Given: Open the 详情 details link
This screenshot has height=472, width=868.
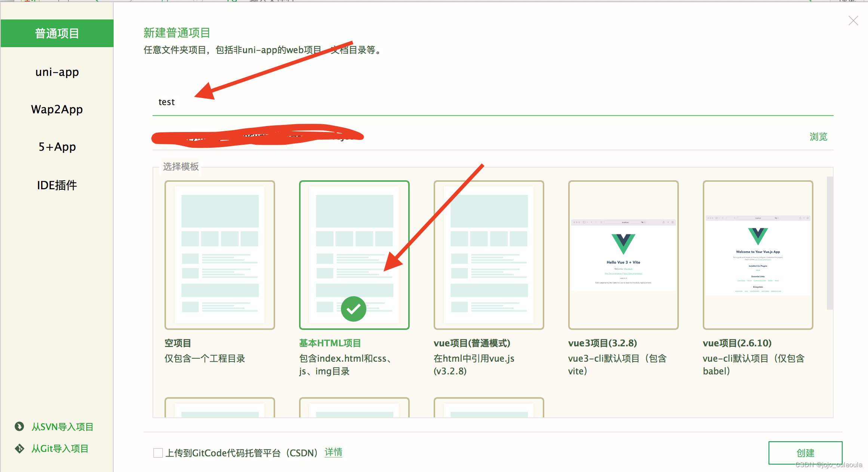Looking at the screenshot, I should click(x=333, y=453).
